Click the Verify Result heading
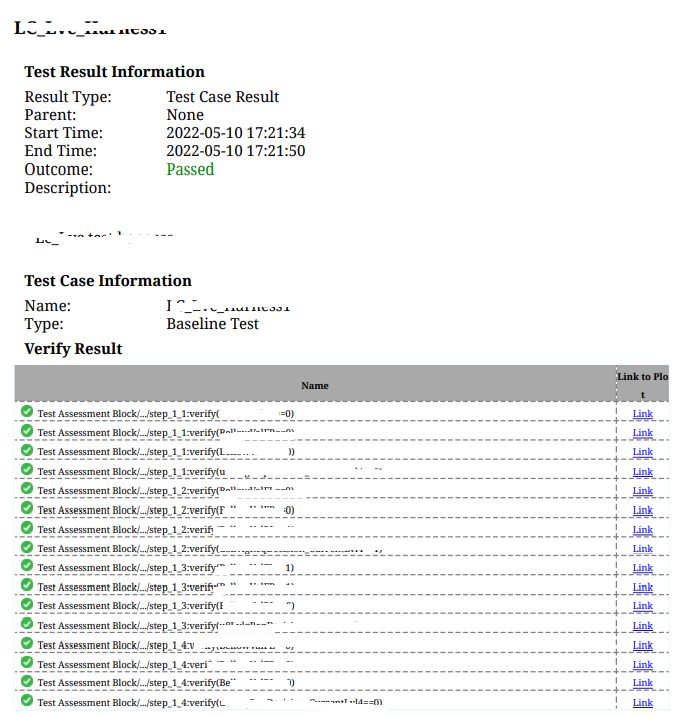Screen dimensions: 673x717 click(x=73, y=349)
